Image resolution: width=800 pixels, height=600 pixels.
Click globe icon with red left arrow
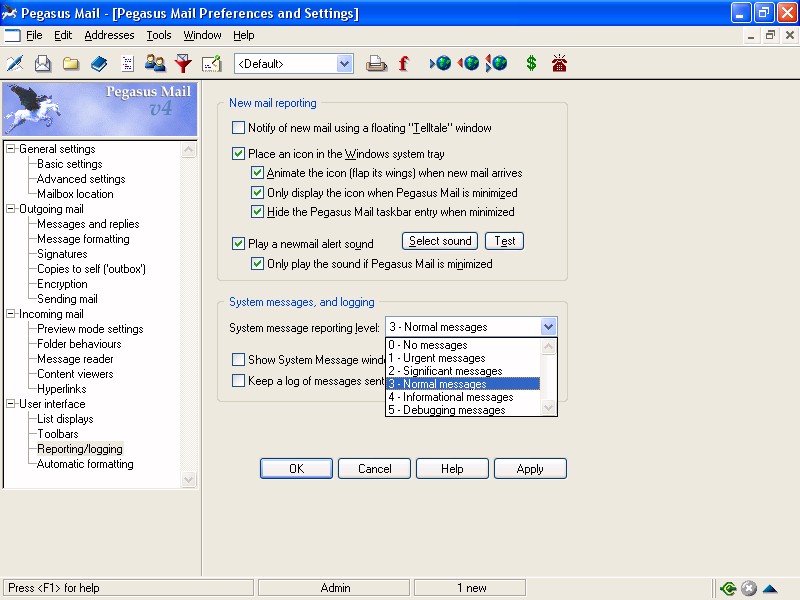[x=468, y=63]
